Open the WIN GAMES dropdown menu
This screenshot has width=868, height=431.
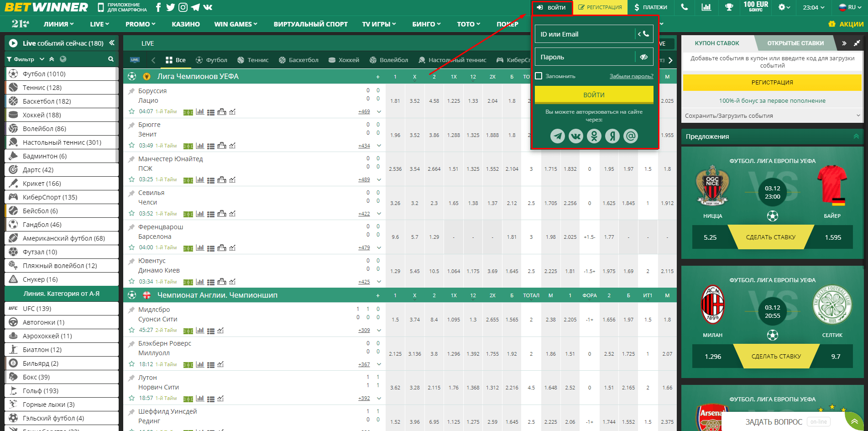click(235, 24)
